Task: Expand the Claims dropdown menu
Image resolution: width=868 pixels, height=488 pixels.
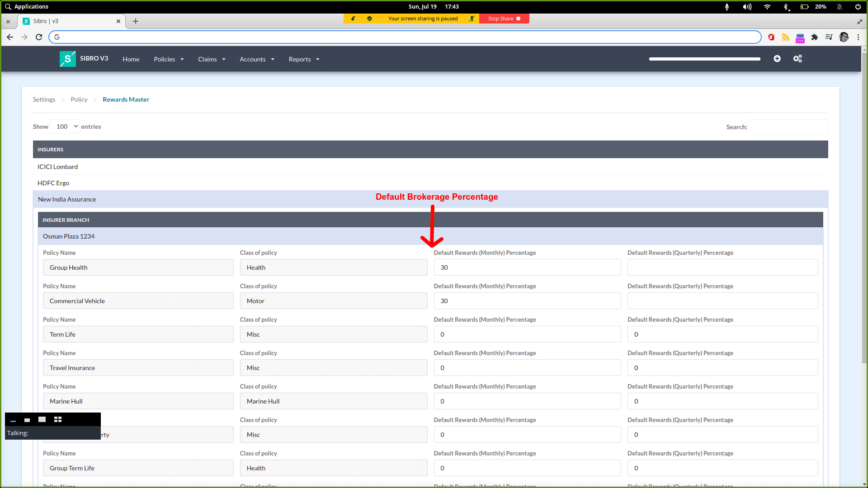Action: [212, 59]
